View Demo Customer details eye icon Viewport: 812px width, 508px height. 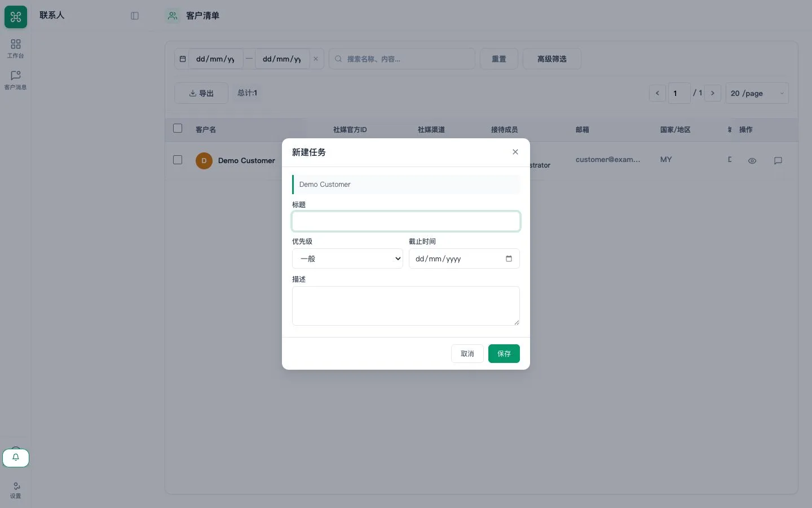pos(752,161)
